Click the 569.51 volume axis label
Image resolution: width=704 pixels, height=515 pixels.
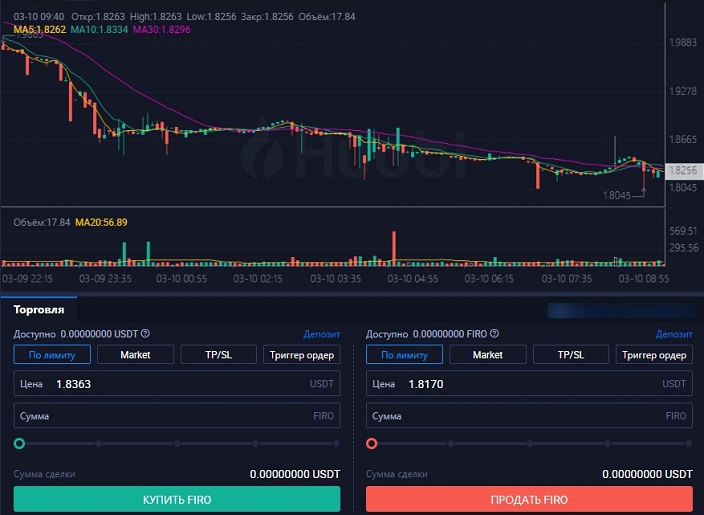pos(684,231)
